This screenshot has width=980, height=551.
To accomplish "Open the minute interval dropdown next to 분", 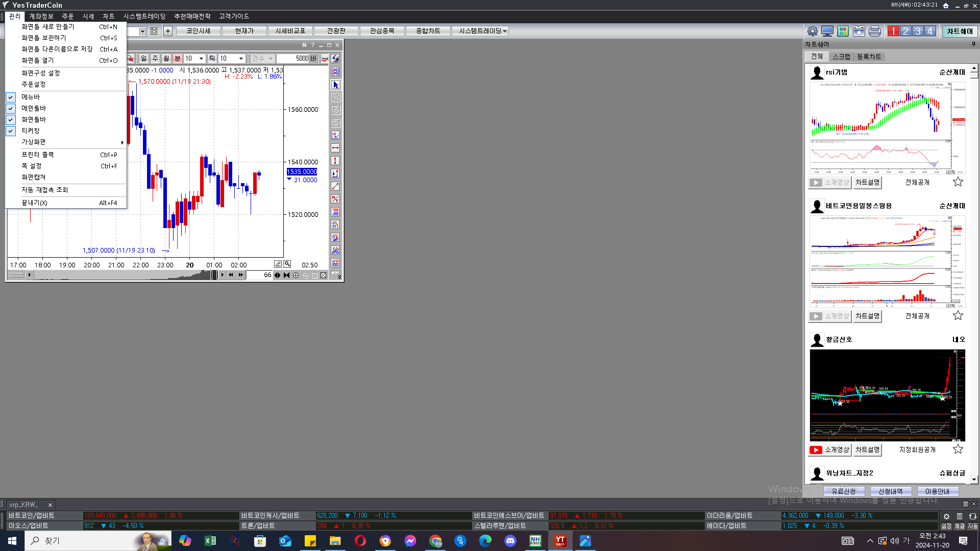I will point(201,59).
